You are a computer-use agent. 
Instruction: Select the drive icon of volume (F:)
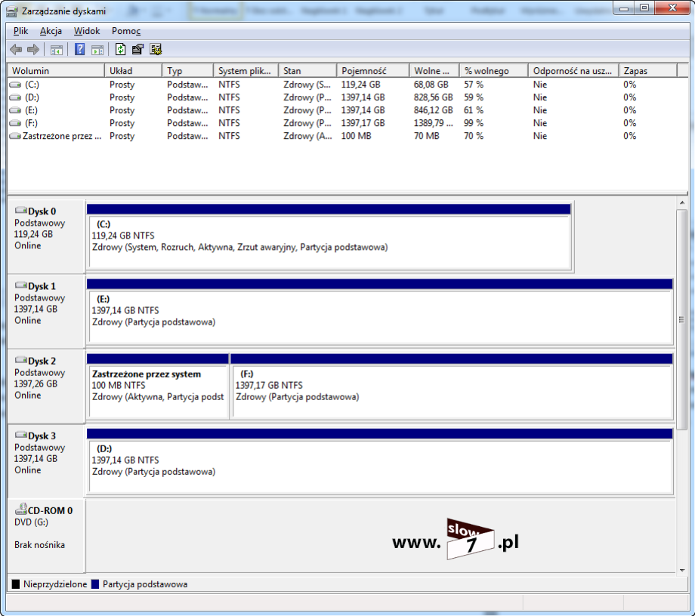[16, 123]
